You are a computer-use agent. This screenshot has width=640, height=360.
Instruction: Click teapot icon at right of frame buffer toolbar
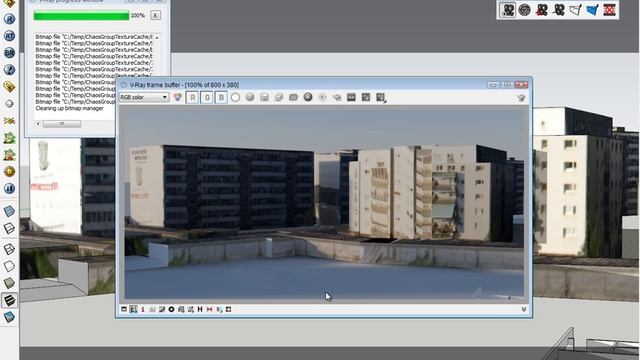pyautogui.click(x=521, y=98)
